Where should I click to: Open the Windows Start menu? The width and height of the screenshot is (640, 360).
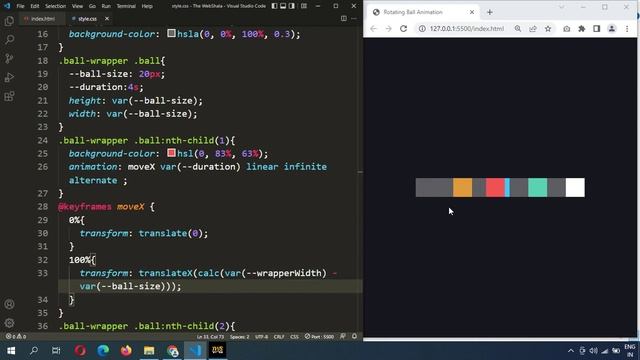[x=11, y=350]
